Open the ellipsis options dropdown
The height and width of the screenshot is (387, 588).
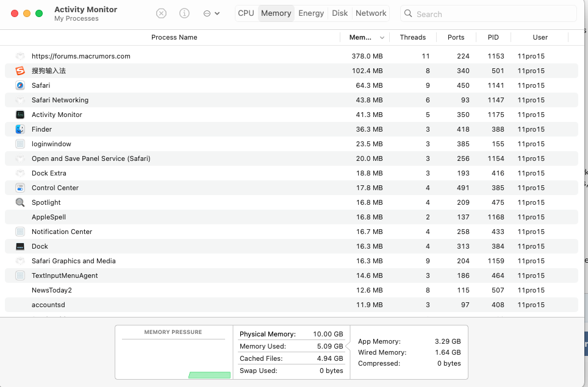point(211,13)
